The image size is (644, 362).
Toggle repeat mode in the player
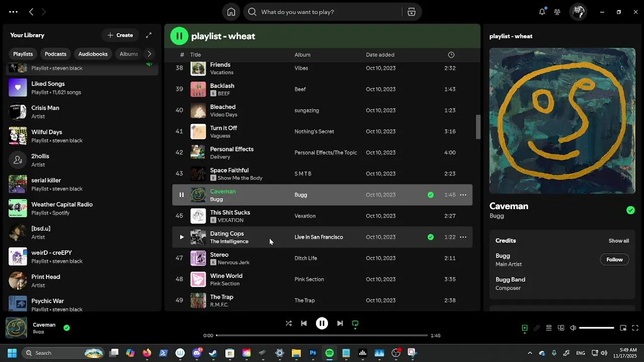tap(355, 324)
